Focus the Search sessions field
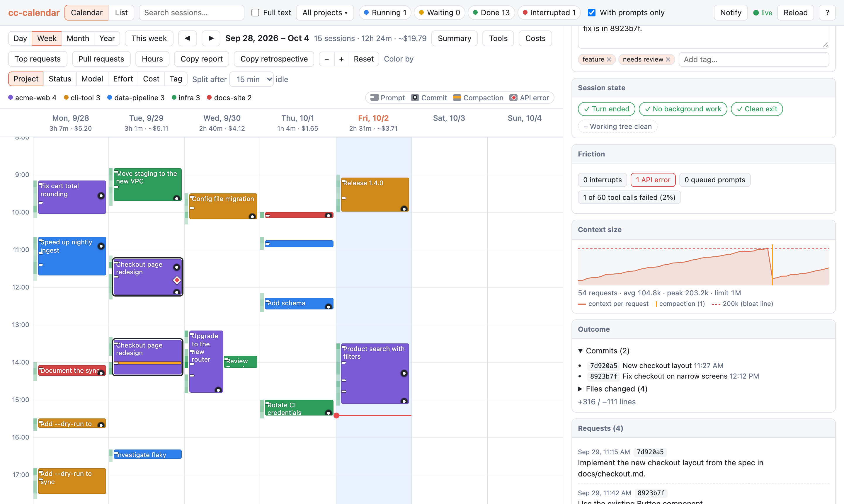The width and height of the screenshot is (844, 504). click(192, 13)
